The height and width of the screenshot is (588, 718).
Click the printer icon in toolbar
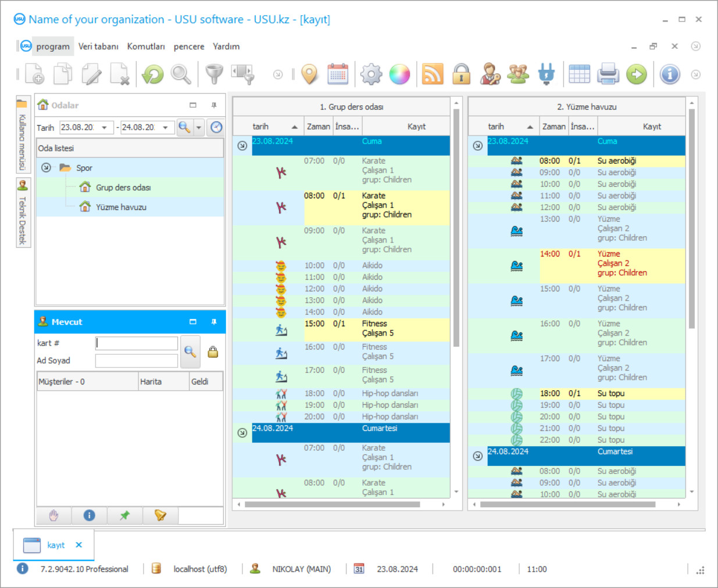[608, 74]
